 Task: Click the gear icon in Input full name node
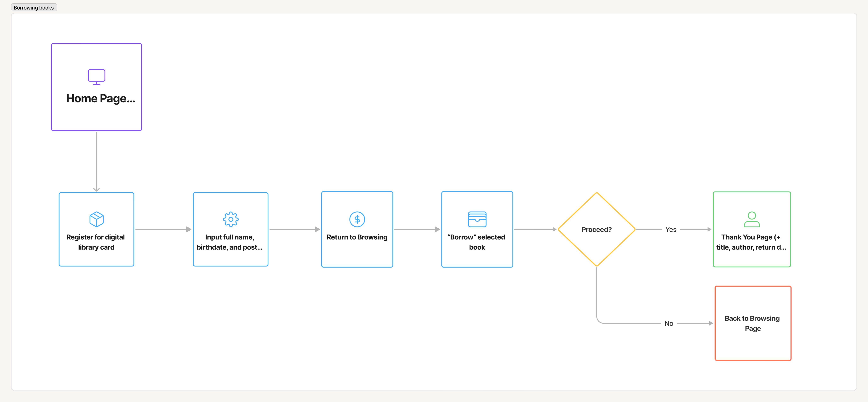coord(230,219)
